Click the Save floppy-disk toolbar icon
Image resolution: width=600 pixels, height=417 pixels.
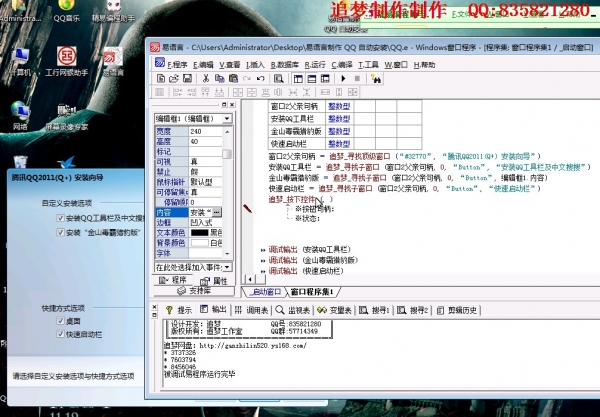187,78
